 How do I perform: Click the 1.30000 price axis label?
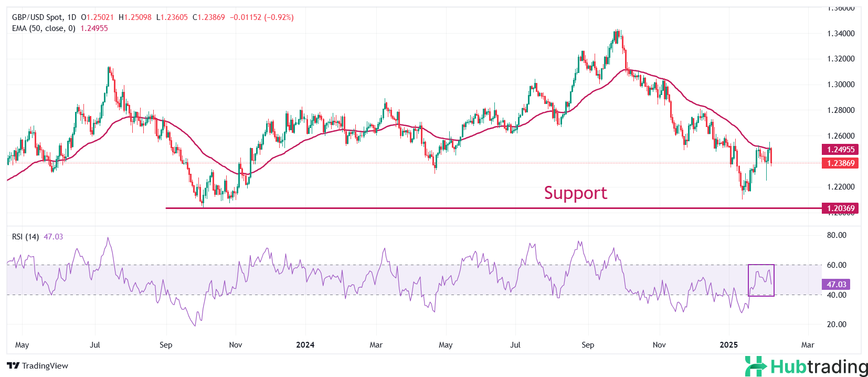841,85
